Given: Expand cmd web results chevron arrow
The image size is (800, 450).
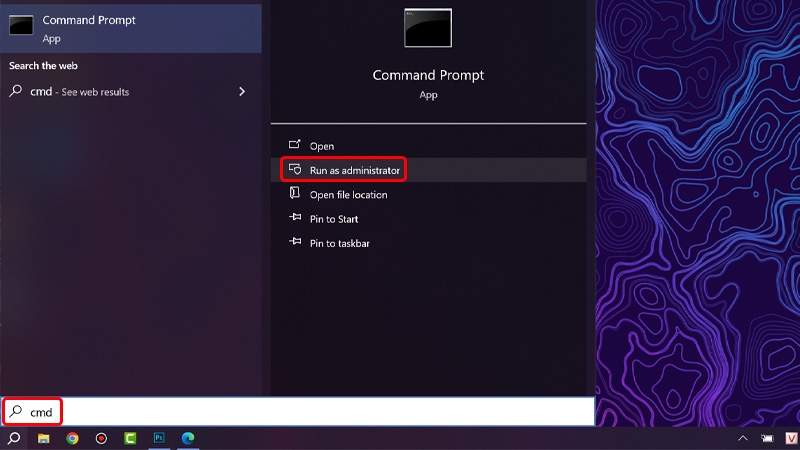Looking at the screenshot, I should [242, 92].
